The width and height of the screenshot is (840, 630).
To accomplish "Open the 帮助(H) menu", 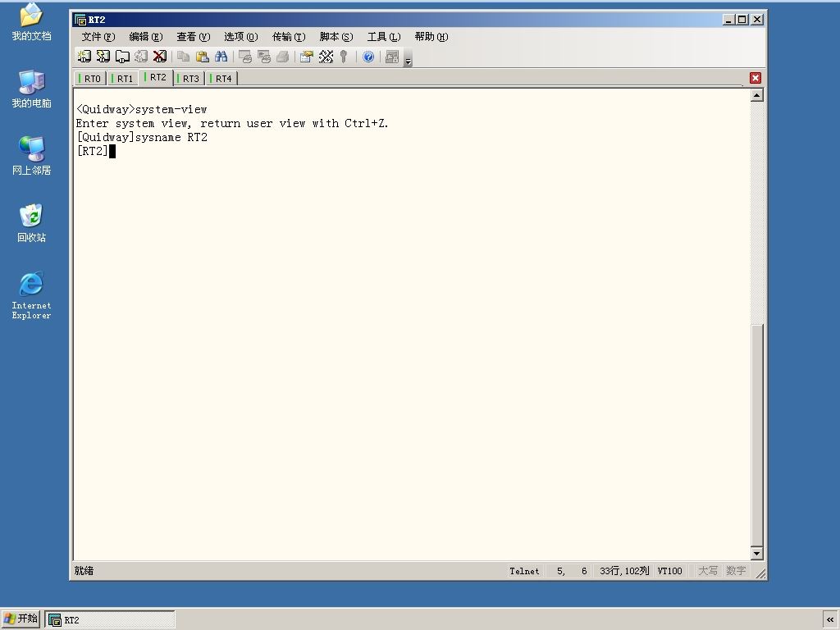I will [x=431, y=36].
